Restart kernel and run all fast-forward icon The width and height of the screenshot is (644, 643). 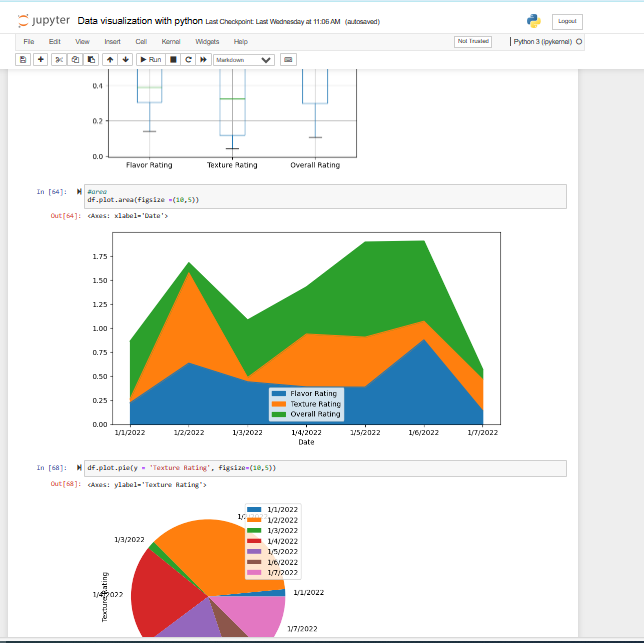pyautogui.click(x=203, y=60)
